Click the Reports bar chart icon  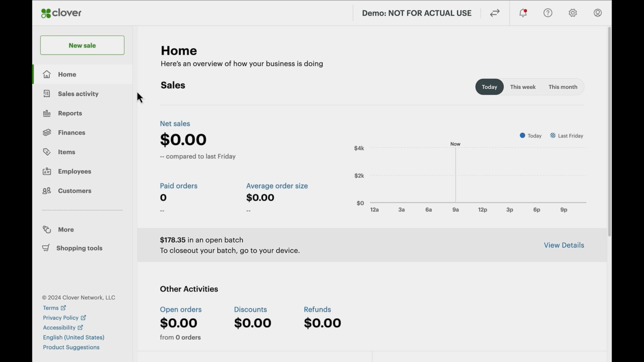click(47, 113)
